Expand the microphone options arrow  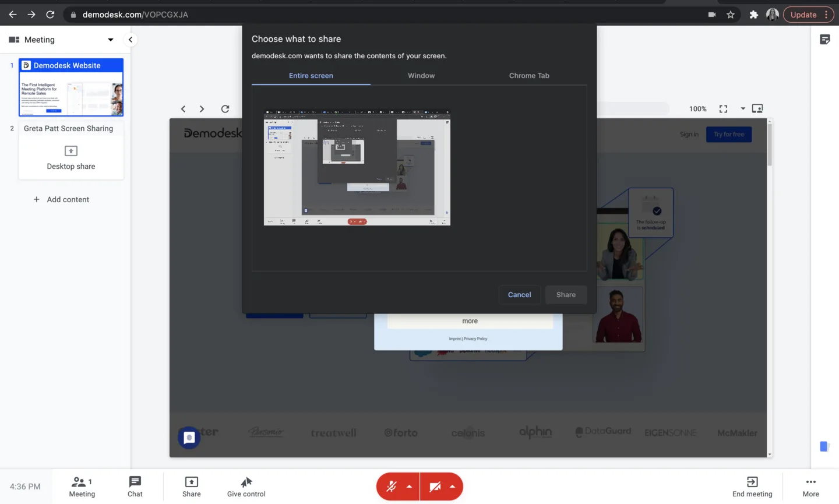point(410,487)
